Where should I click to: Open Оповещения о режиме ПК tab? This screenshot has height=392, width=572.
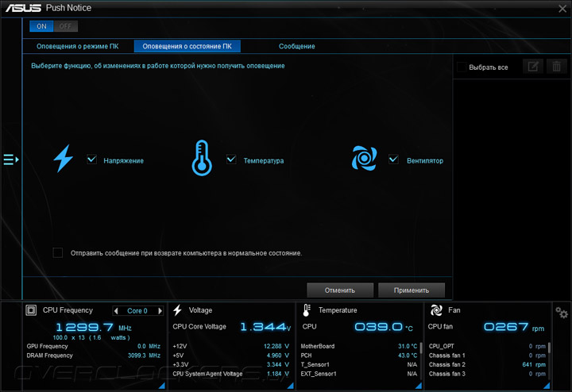click(x=77, y=46)
